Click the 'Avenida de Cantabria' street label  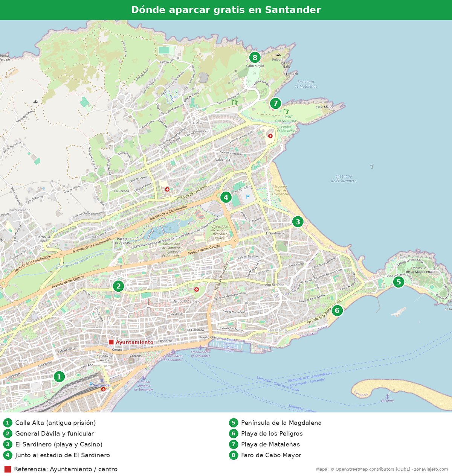click(192, 192)
